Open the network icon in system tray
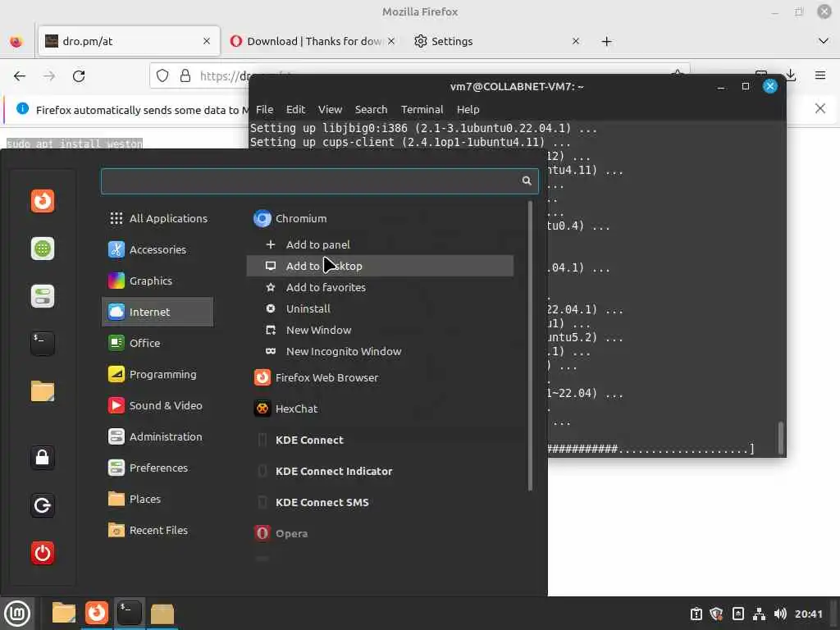 [759, 614]
